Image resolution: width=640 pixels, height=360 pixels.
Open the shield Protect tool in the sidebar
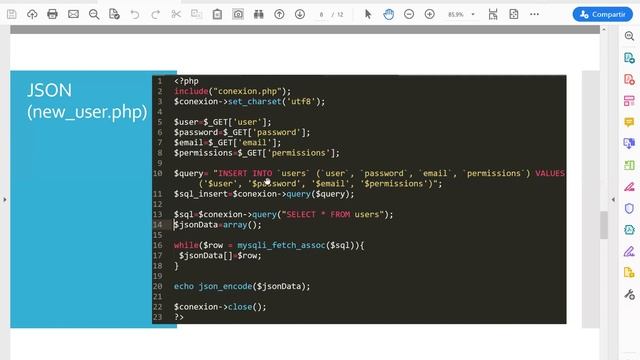click(x=629, y=208)
